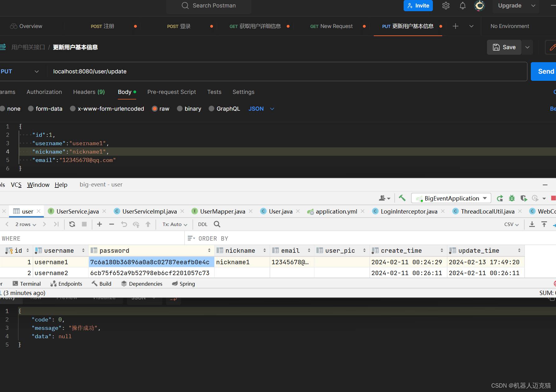Open the notifications bell in Postman
This screenshot has width=556, height=392.
(463, 6)
